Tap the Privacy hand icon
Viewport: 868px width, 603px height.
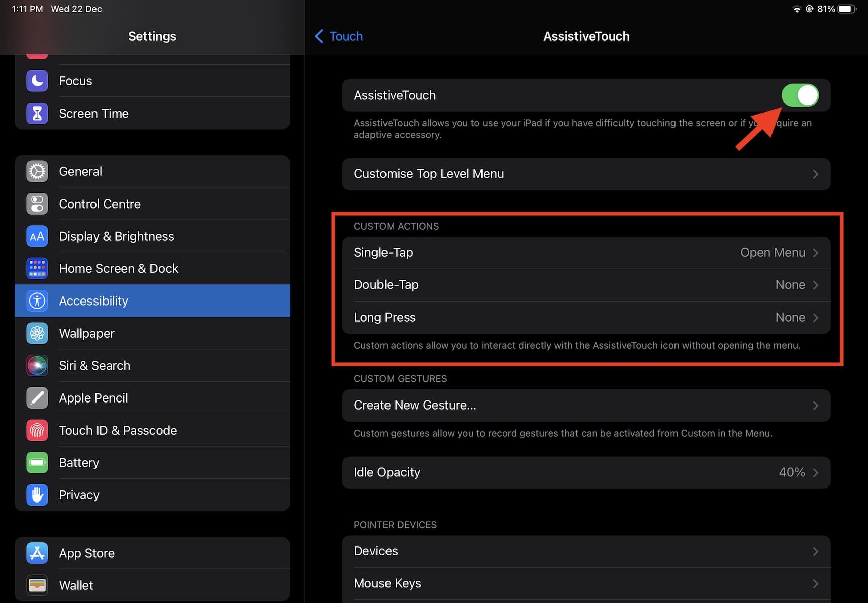[x=37, y=495]
